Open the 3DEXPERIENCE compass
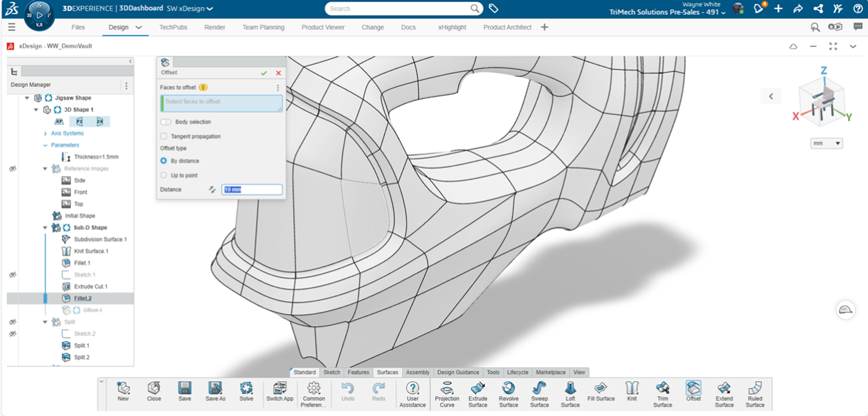The image size is (868, 416). coord(40,15)
